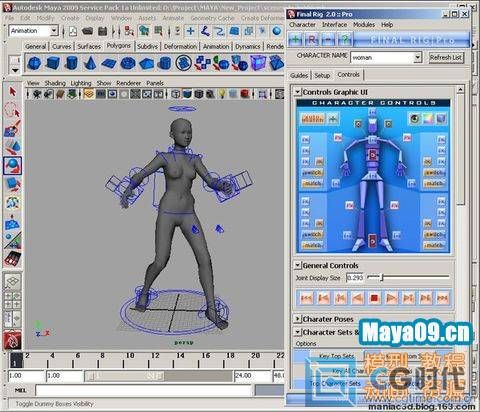Viewport: 480px width, 412px height.
Task: Click the Joint Display Size value field
Action: (x=355, y=277)
